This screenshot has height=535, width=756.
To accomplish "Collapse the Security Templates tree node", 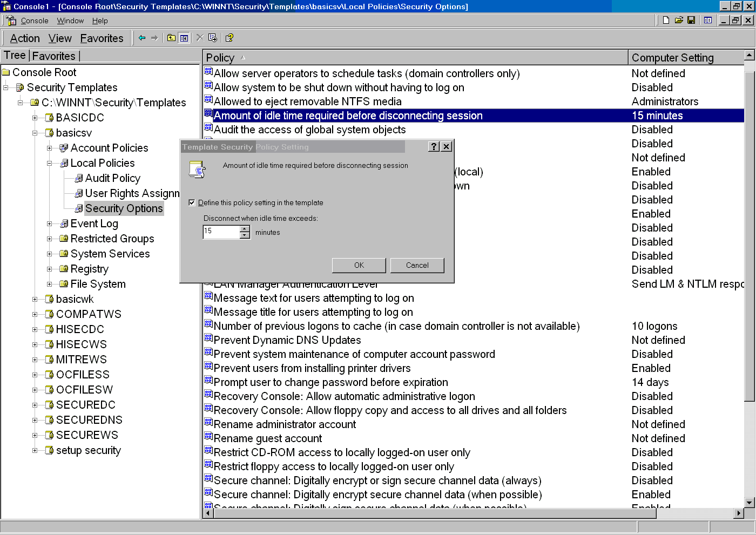I will (x=6, y=87).
